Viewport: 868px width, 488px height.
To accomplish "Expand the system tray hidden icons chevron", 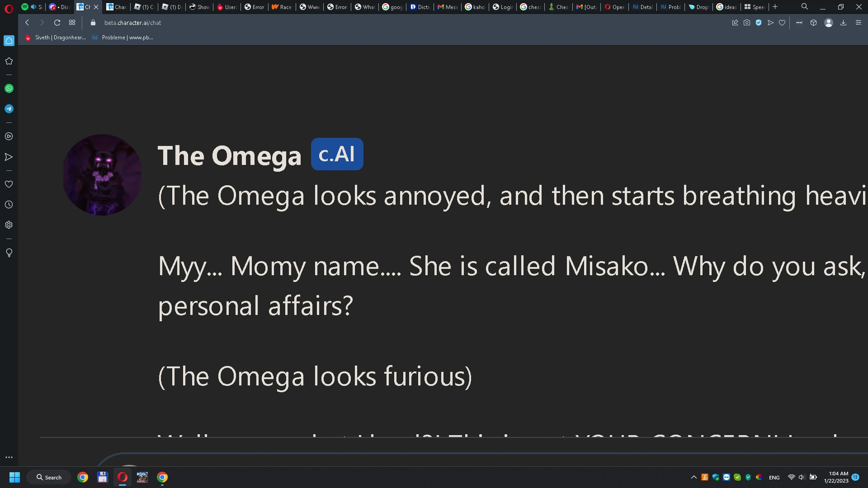I will pyautogui.click(x=693, y=477).
